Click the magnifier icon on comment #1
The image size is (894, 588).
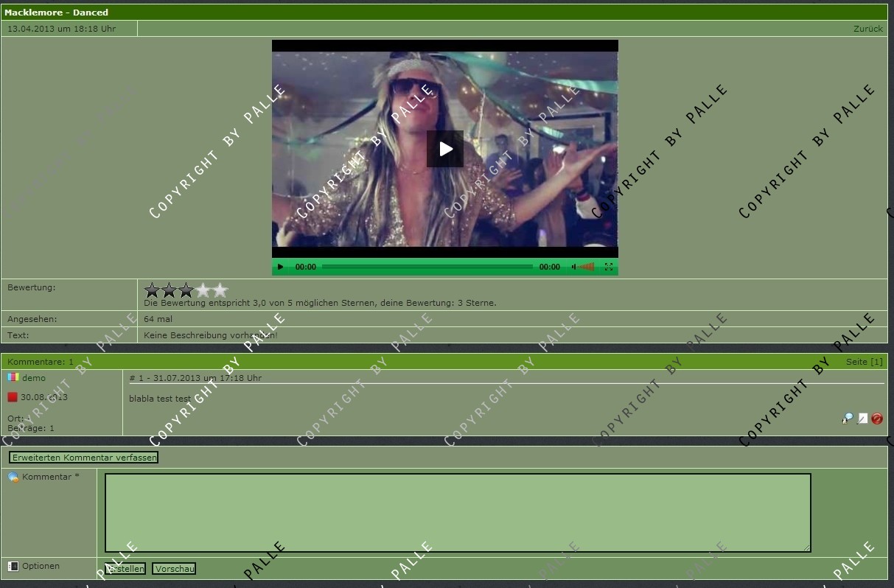[848, 419]
